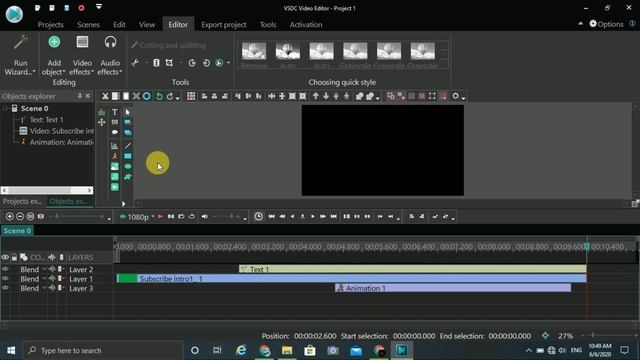Select the Rectangle shape tool
640x360 pixels.
coord(128,156)
